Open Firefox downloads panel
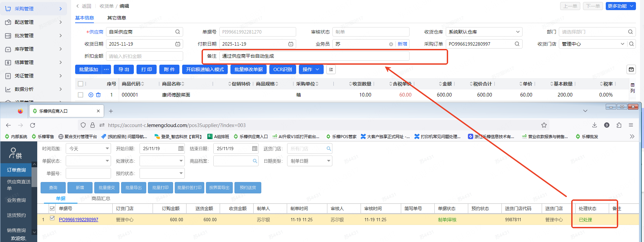This screenshot has width=644, height=242. (x=594, y=125)
